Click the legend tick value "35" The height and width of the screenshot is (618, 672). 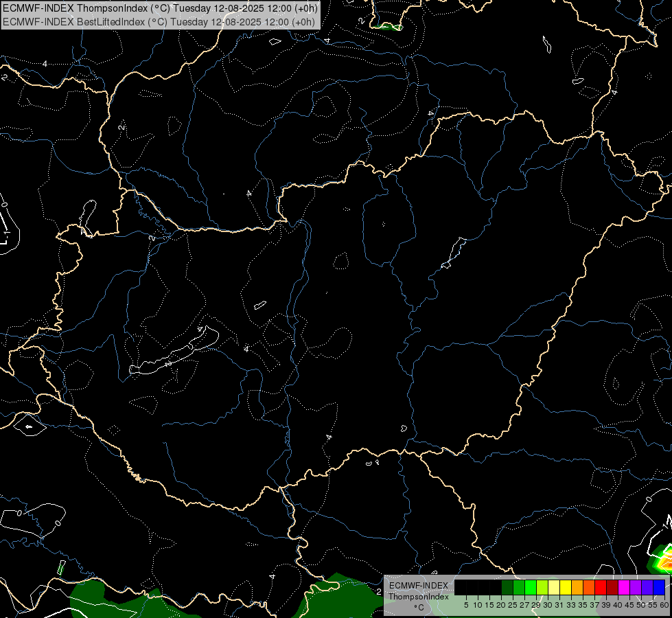(583, 605)
